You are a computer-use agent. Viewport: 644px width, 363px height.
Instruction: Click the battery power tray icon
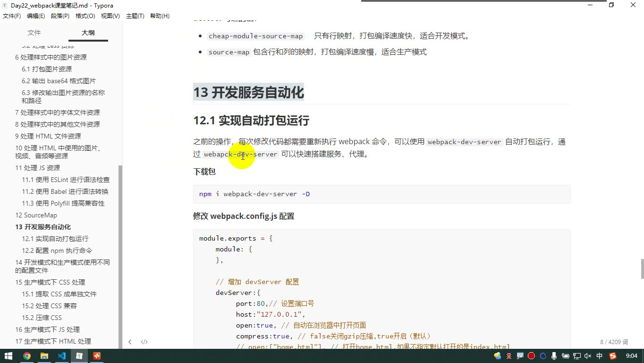[x=565, y=356]
